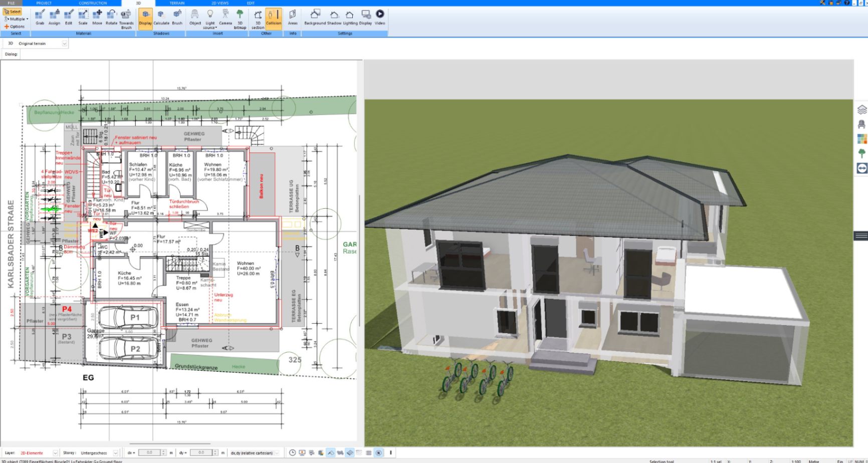Open the Edit material tool

click(69, 18)
